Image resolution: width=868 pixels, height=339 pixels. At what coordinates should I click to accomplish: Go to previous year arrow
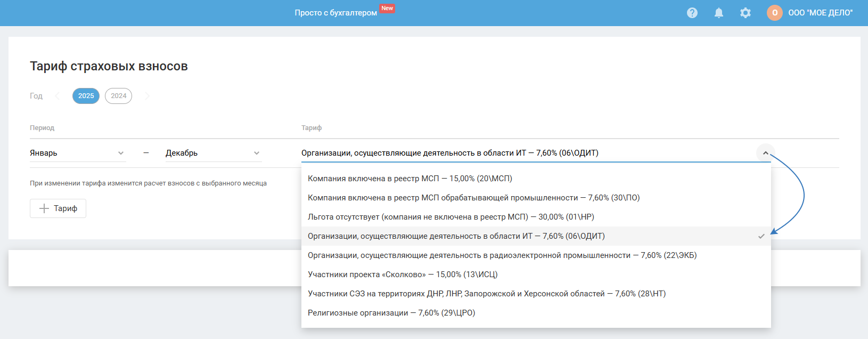tap(58, 96)
